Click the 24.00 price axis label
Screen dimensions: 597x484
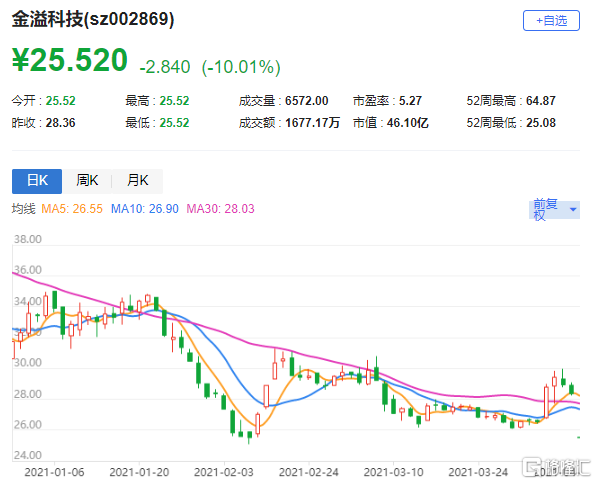27,455
